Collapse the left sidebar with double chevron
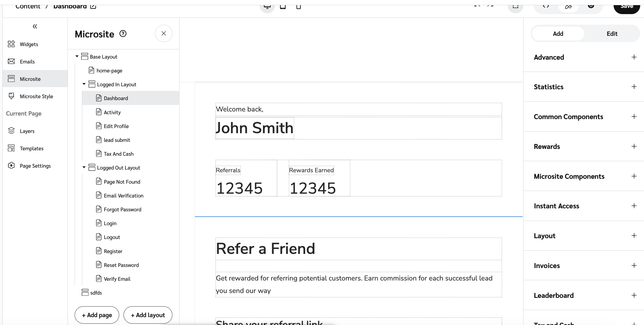Viewport: 644px width, 325px height. pos(35,26)
